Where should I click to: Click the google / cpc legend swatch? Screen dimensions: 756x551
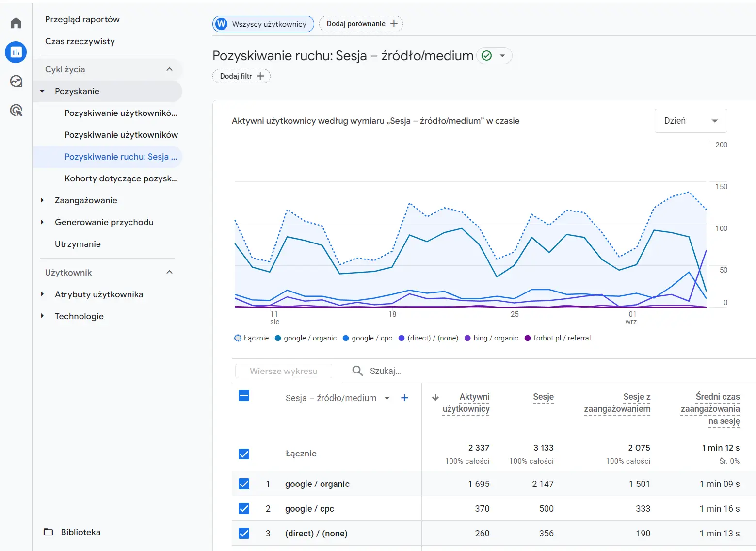346,338
